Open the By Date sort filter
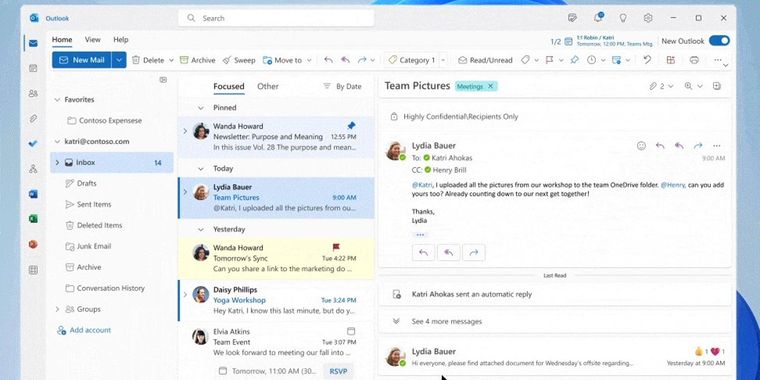Image resolution: width=760 pixels, height=380 pixels. coord(342,86)
